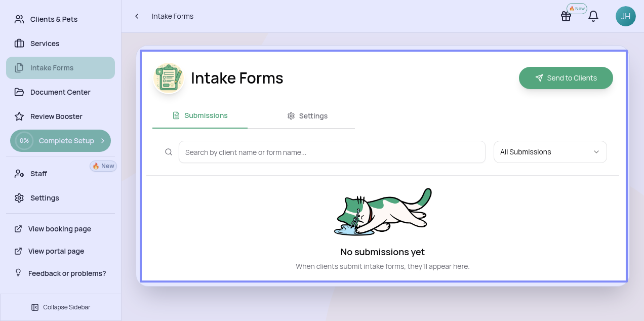This screenshot has height=321, width=644.
Task: Click the Services briefcase icon
Action: pos(19,44)
